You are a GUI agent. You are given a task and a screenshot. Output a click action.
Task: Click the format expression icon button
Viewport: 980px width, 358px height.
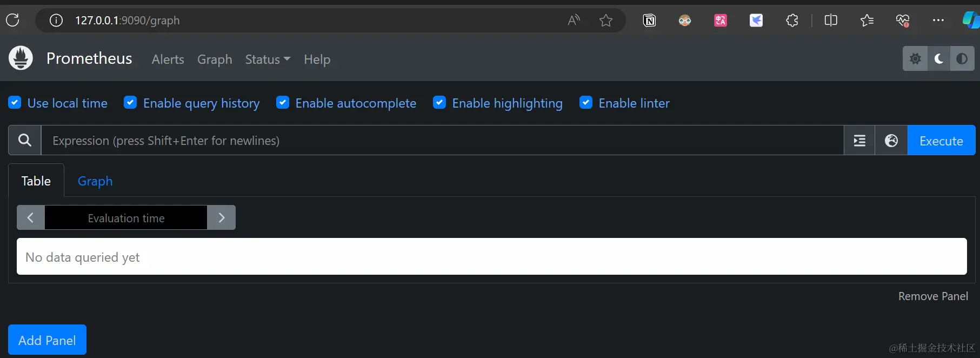coord(859,141)
